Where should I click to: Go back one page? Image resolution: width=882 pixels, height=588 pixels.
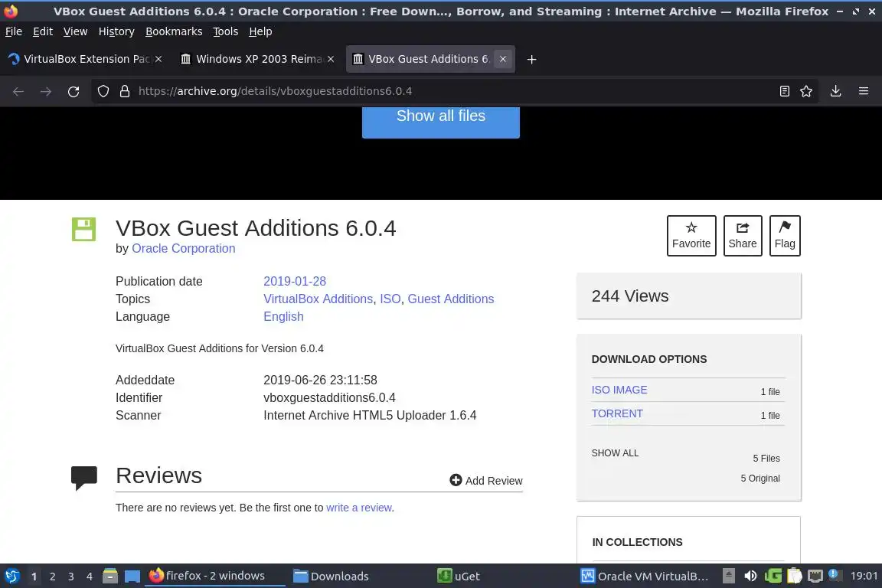[x=18, y=92]
